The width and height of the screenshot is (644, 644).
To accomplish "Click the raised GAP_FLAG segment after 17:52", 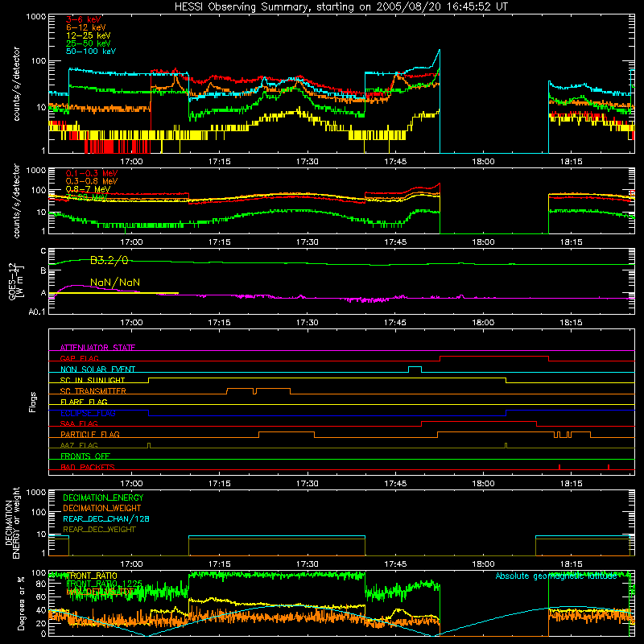I will (x=494, y=357).
